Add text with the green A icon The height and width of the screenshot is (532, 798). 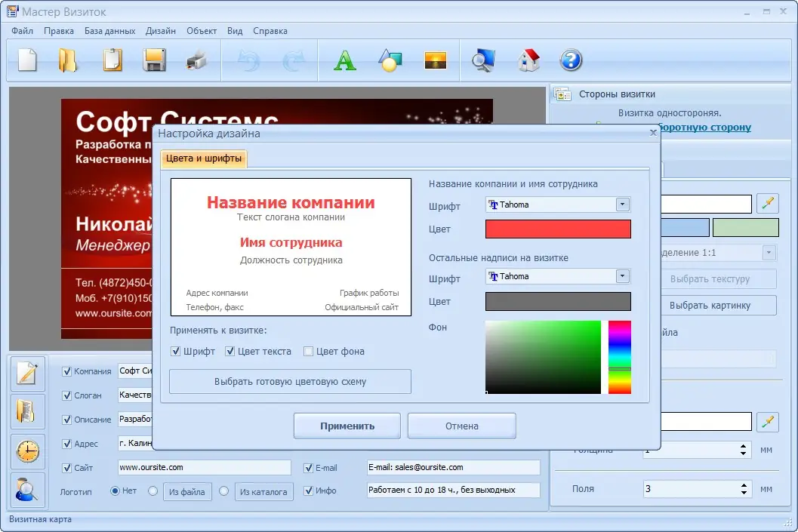coord(344,60)
